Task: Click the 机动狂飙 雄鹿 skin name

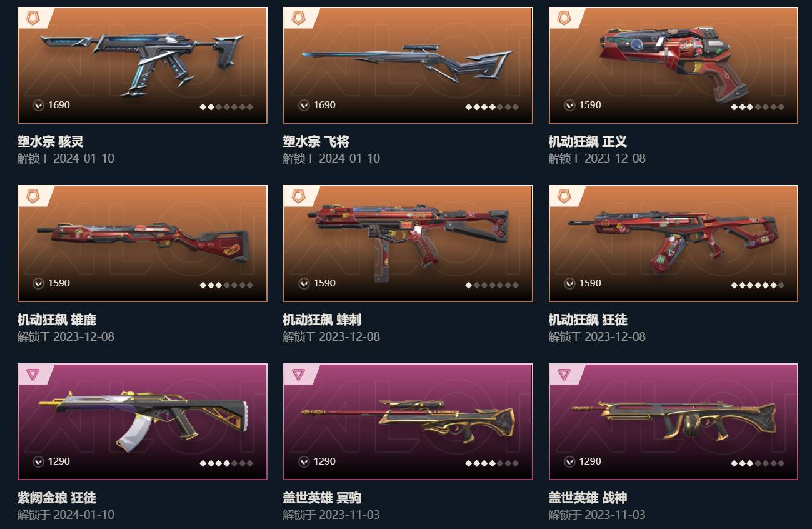Action: click(x=57, y=320)
